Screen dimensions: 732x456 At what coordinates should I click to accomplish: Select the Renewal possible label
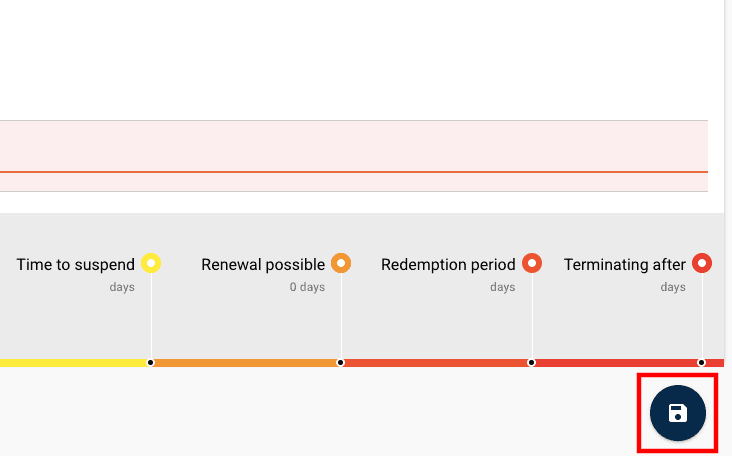(263, 265)
